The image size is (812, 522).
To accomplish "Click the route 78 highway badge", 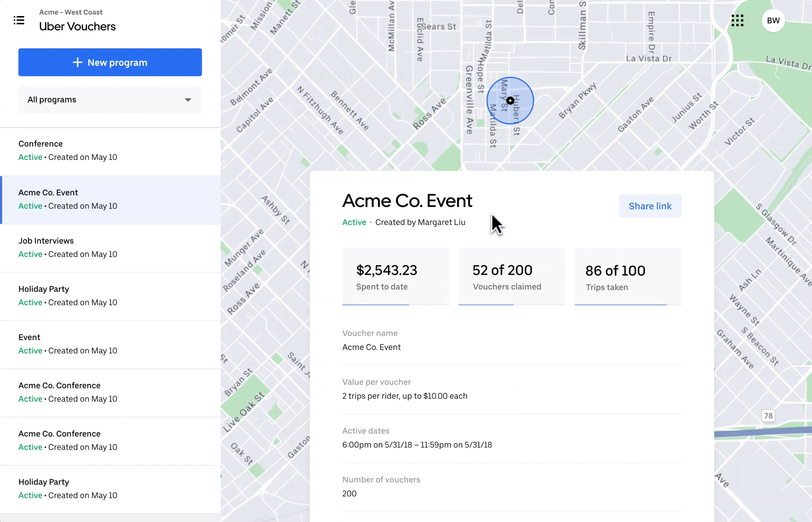I will (x=768, y=416).
